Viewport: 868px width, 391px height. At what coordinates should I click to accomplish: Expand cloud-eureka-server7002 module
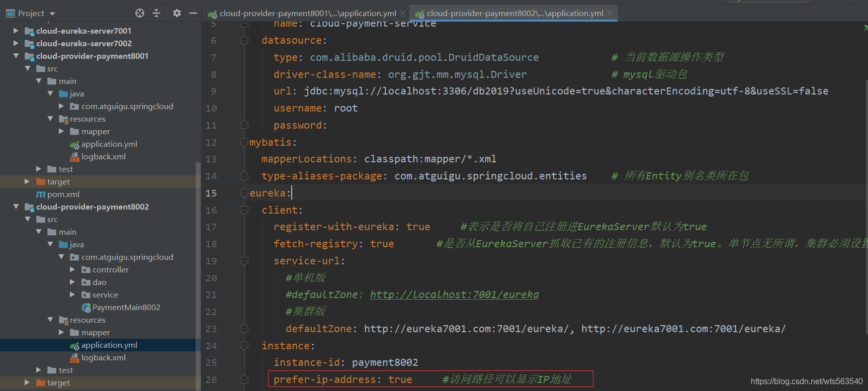16,43
